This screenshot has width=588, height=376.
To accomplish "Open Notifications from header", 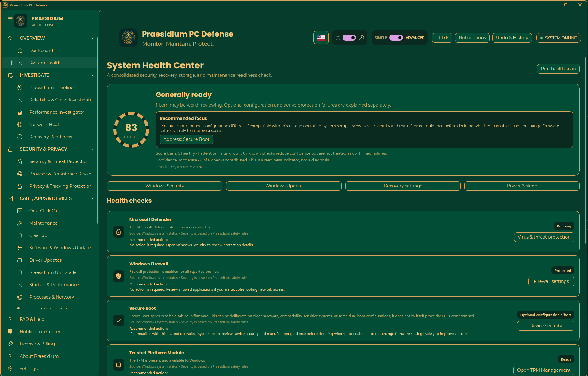I will 472,38.
